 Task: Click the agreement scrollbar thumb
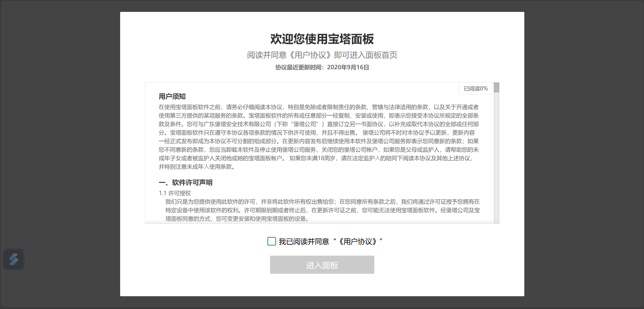point(496,88)
